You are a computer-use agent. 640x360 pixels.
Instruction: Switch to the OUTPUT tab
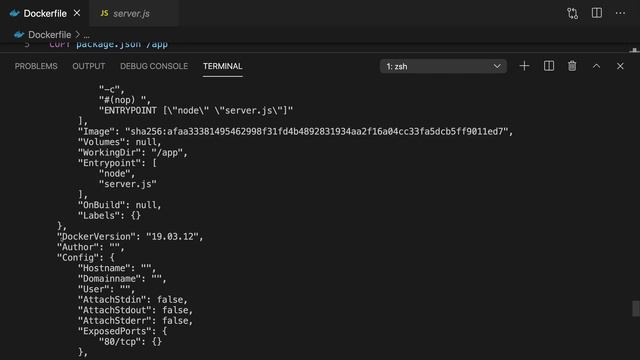(89, 66)
